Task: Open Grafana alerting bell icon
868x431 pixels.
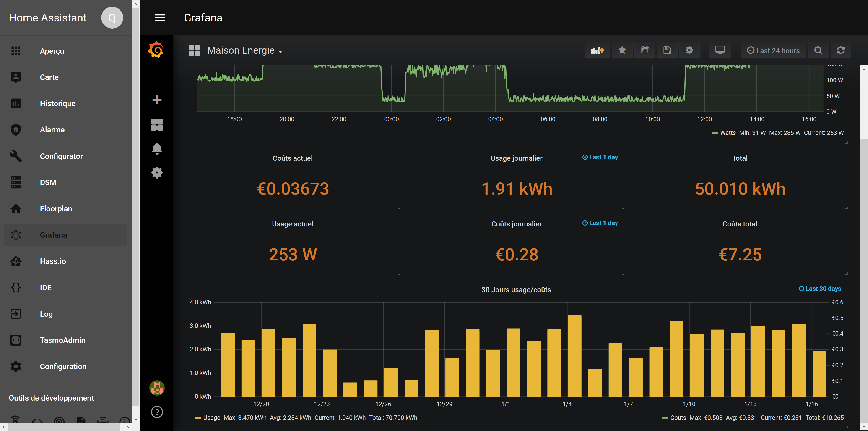Action: [x=157, y=148]
